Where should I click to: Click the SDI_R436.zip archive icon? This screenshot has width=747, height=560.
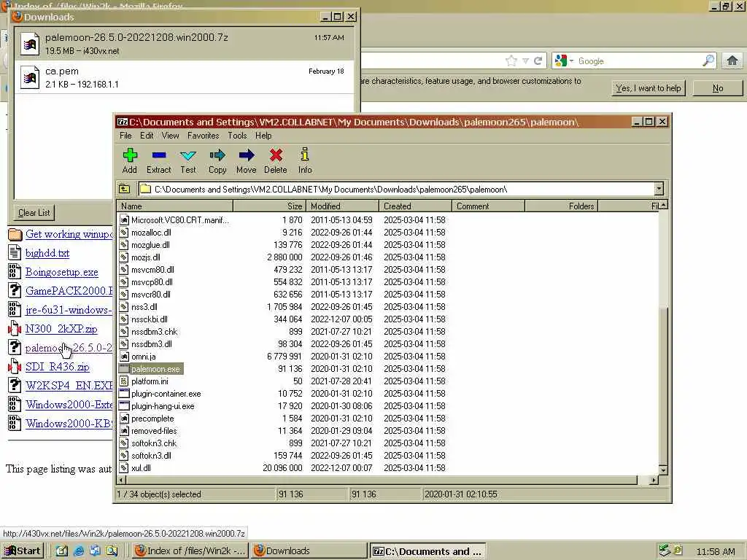click(15, 367)
